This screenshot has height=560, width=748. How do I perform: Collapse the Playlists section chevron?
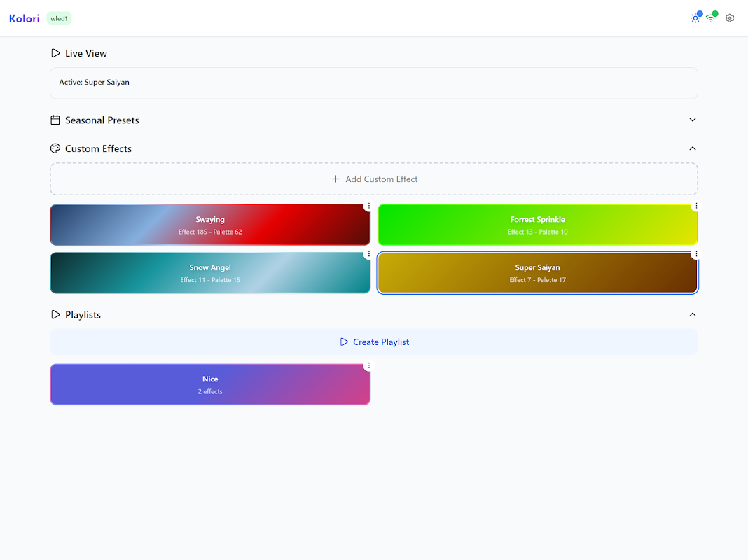pyautogui.click(x=693, y=314)
